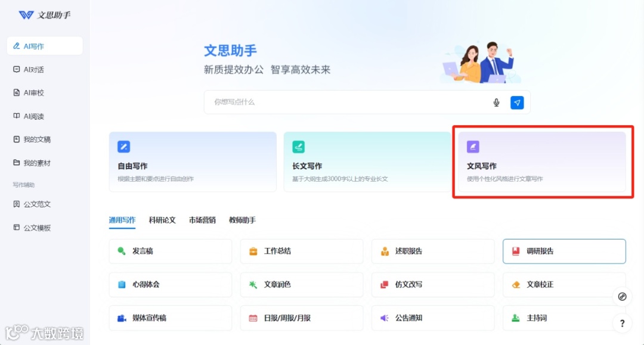Viewport: 644px width, 345px height.
Task: Click the 工作总结 briefcase icon
Action: pyautogui.click(x=253, y=251)
